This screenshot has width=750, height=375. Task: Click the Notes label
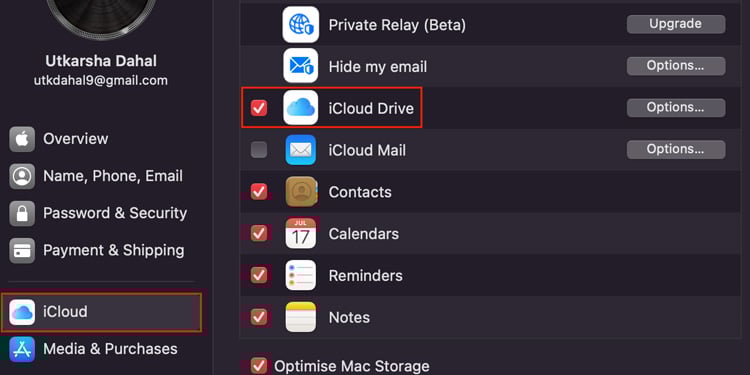(349, 318)
